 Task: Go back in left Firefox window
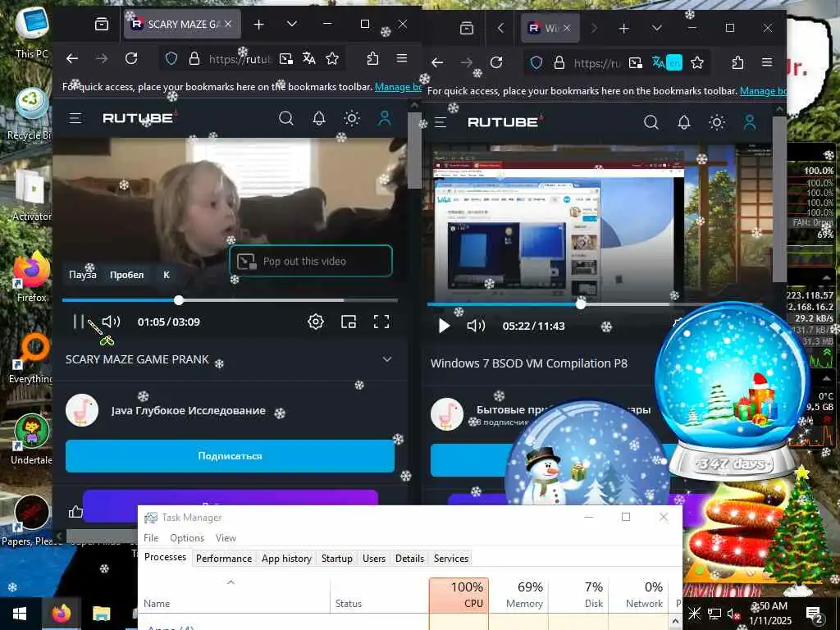click(x=72, y=58)
